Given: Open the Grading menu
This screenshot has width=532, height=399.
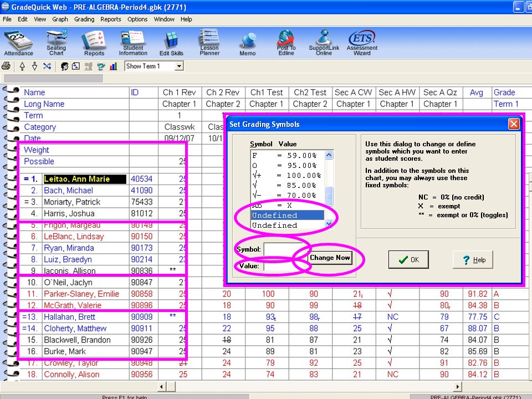Looking at the screenshot, I should click(x=84, y=19).
